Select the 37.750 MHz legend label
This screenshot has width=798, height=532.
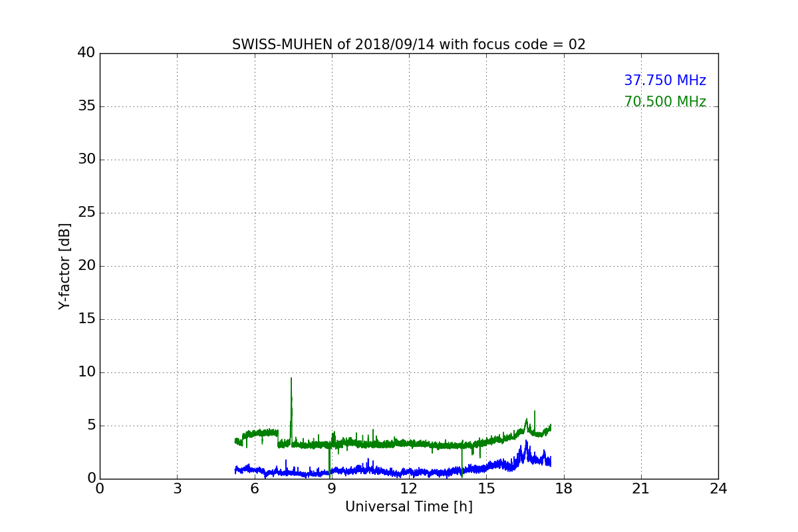664,80
